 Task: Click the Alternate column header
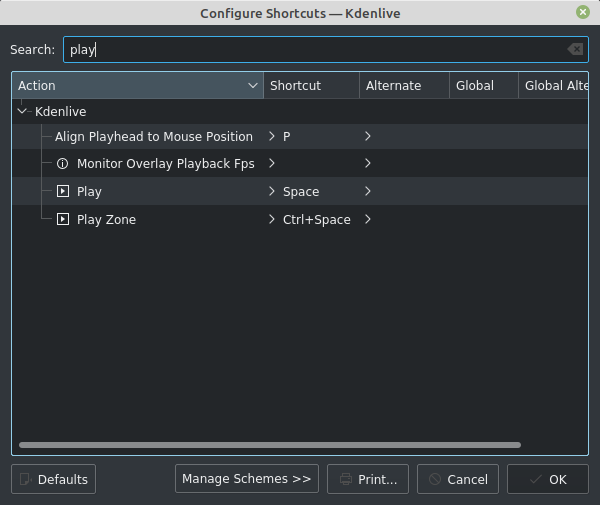(x=404, y=85)
